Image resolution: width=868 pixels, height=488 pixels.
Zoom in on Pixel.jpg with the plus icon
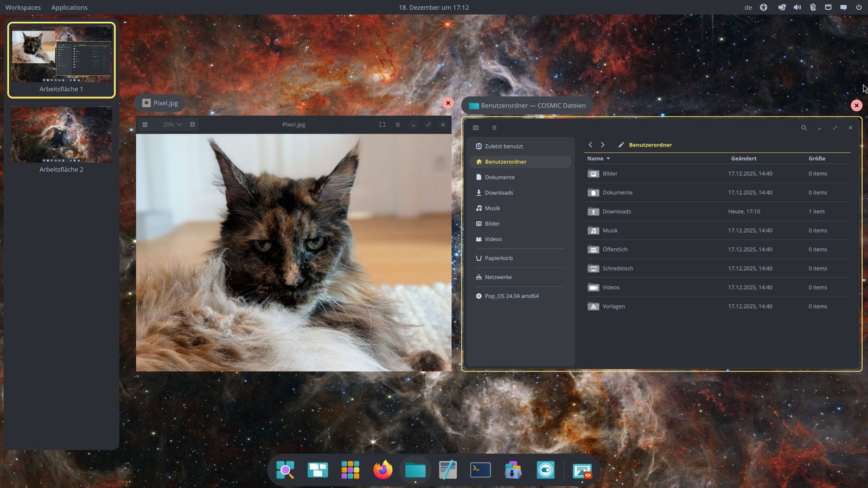click(x=192, y=124)
